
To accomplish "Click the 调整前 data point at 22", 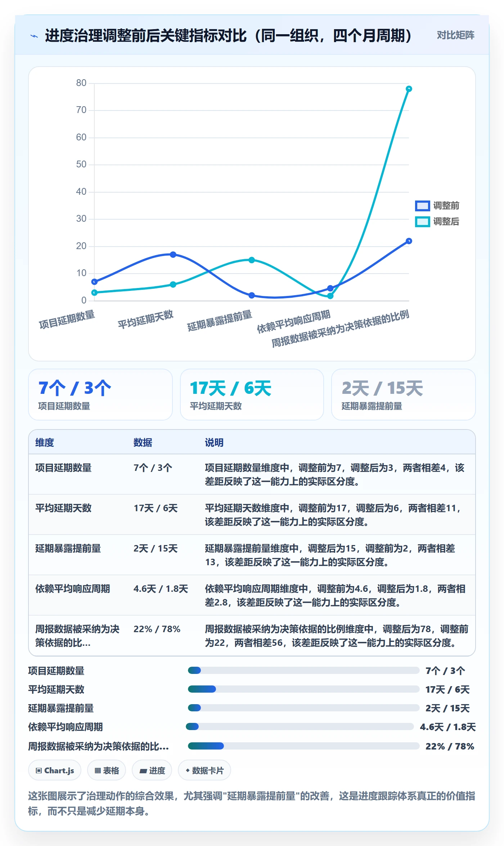I will [x=409, y=241].
